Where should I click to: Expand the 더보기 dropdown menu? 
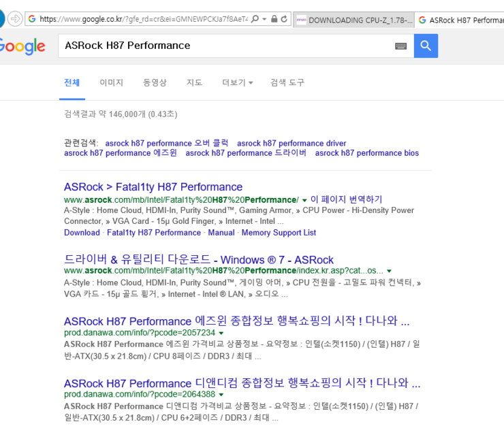(x=237, y=82)
